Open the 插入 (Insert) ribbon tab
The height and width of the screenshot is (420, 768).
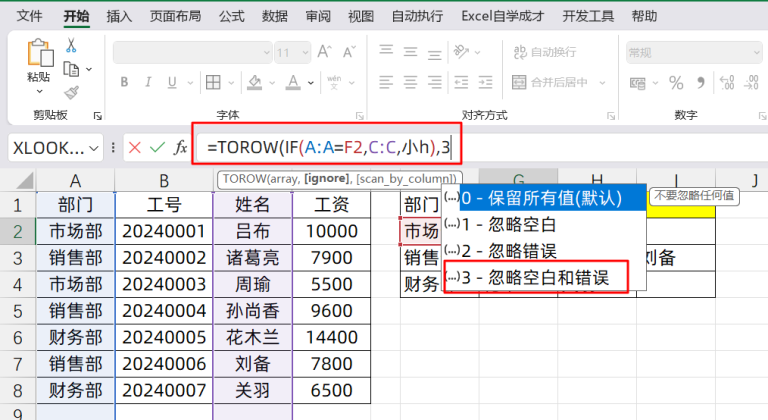tap(119, 16)
